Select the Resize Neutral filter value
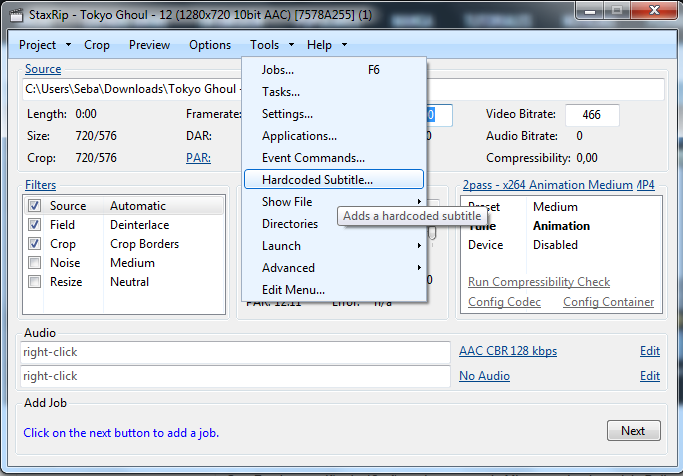This screenshot has height=476, width=683. tap(129, 282)
